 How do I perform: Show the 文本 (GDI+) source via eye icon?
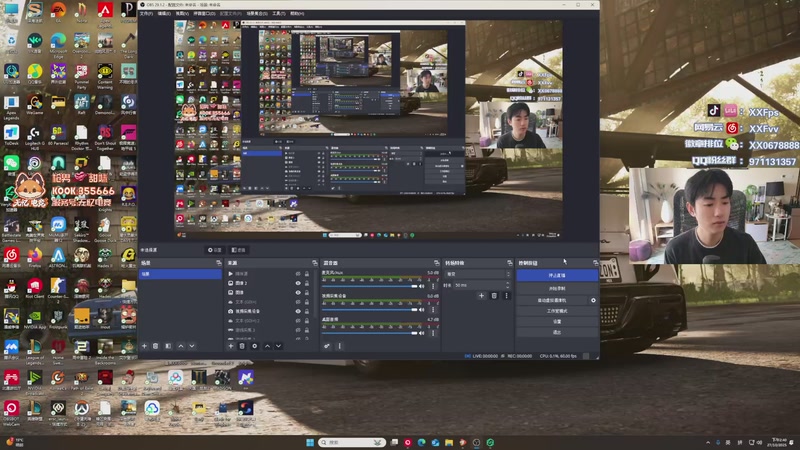298,302
